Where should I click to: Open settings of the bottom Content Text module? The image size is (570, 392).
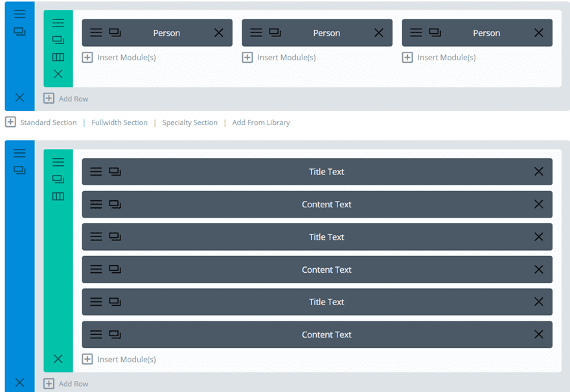coord(96,334)
